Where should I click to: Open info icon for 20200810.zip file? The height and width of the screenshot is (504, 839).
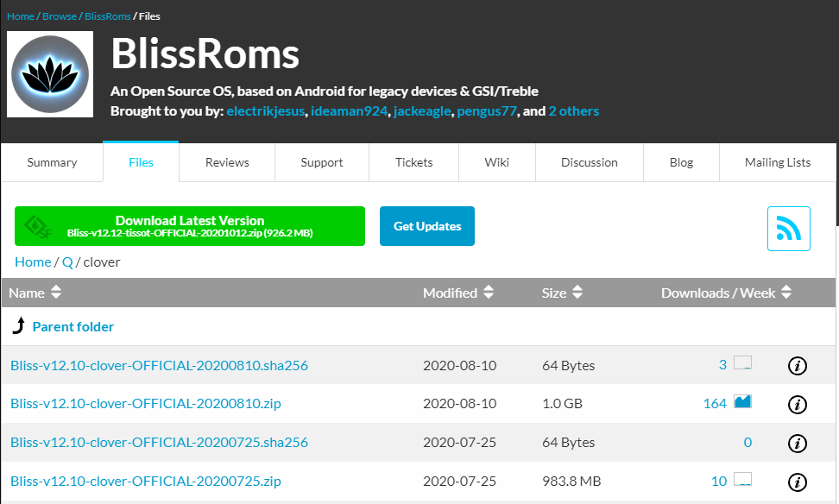798,405
